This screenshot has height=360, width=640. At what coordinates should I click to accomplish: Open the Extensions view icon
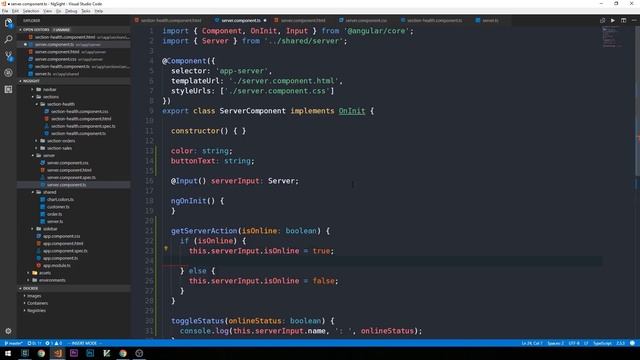(x=8, y=89)
